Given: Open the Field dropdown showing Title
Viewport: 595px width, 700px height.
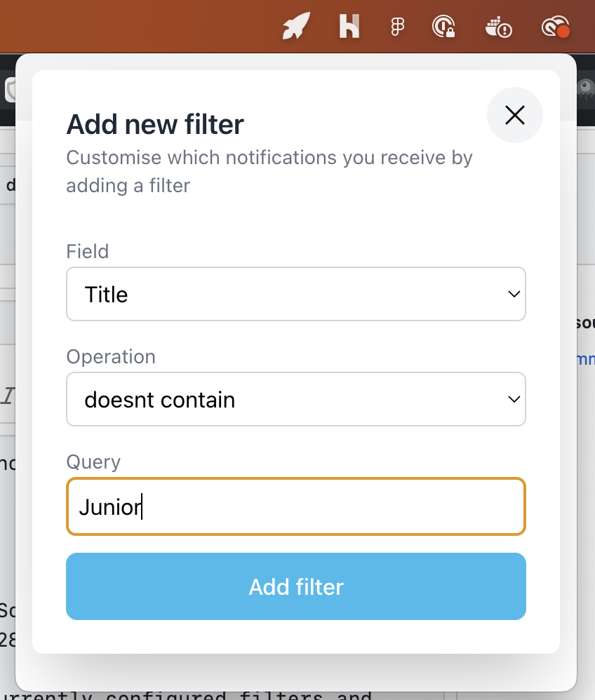Looking at the screenshot, I should pos(296,294).
